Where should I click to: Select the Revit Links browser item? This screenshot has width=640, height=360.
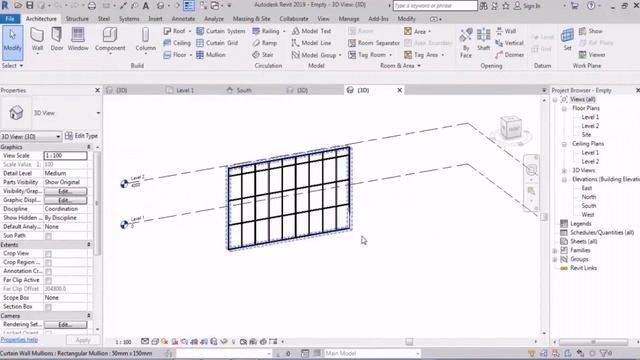pos(583,268)
